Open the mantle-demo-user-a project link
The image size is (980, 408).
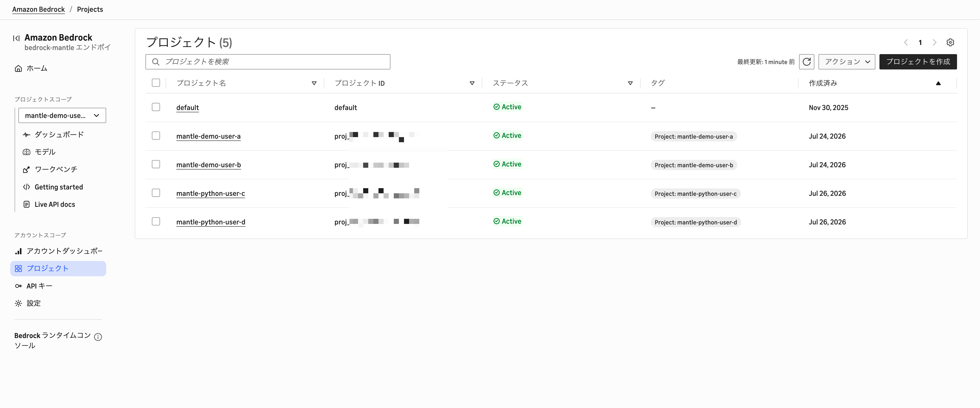(209, 136)
